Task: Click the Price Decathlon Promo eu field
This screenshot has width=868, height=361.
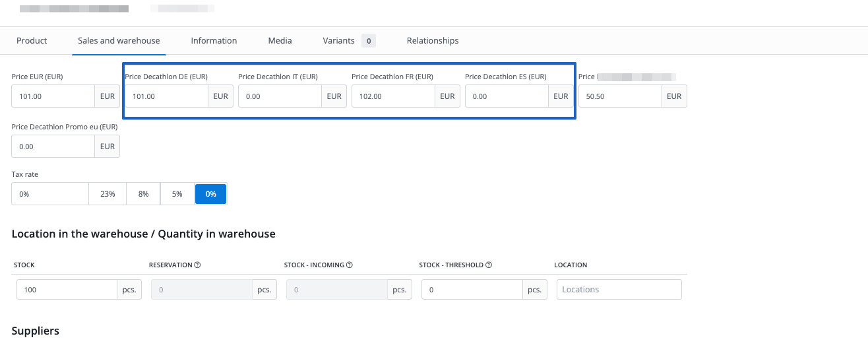Action: click(53, 147)
